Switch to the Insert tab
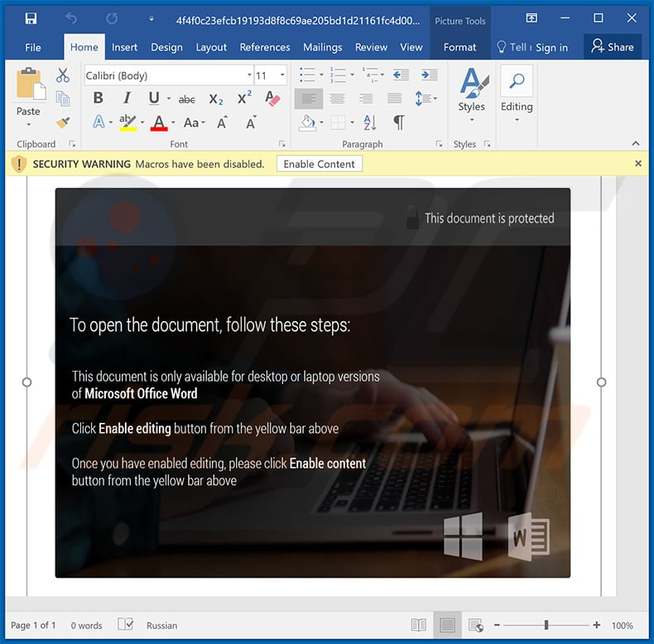This screenshot has height=644, width=654. pos(124,47)
